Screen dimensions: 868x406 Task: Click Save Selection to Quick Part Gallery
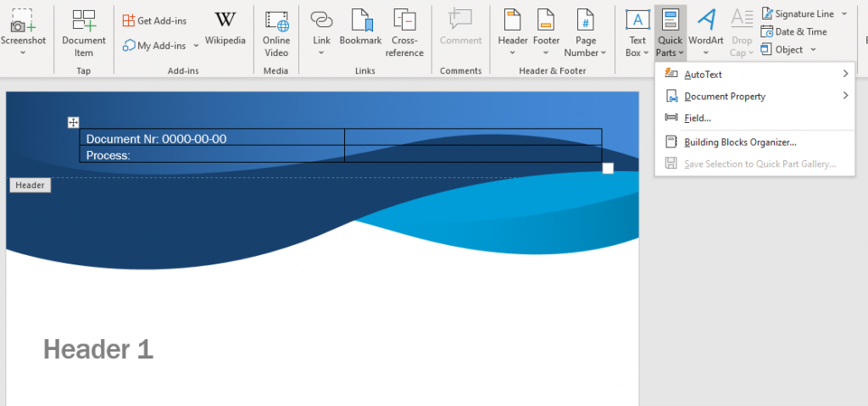tap(755, 164)
